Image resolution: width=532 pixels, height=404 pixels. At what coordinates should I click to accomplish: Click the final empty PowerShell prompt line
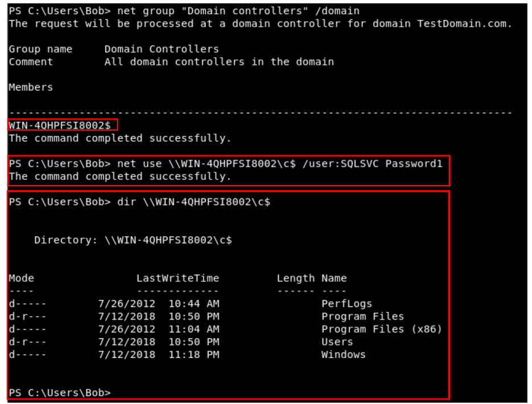pos(60,393)
